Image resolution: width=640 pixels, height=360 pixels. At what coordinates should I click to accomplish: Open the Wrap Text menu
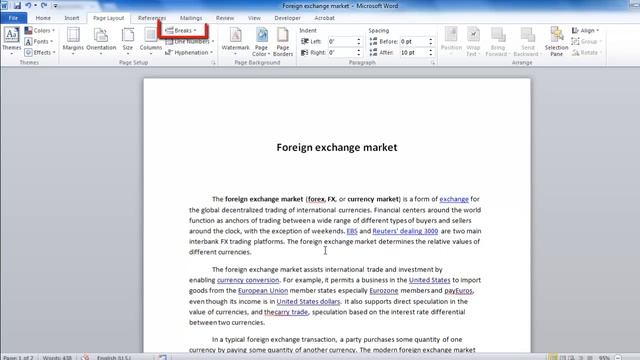click(473, 41)
